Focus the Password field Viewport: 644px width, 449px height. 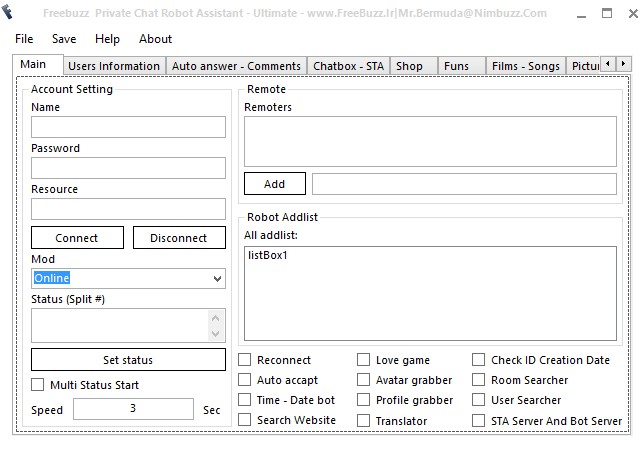click(128, 168)
